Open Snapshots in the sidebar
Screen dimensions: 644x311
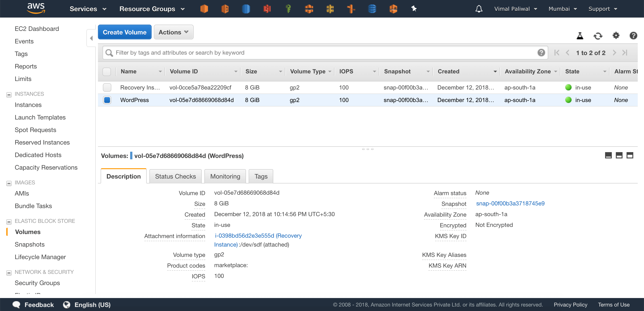pyautogui.click(x=30, y=244)
